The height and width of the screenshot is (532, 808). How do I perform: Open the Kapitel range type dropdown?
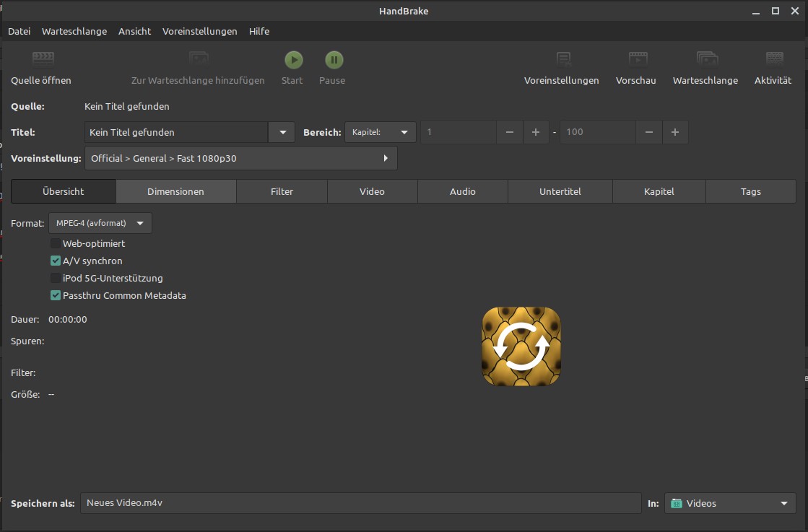tap(381, 132)
